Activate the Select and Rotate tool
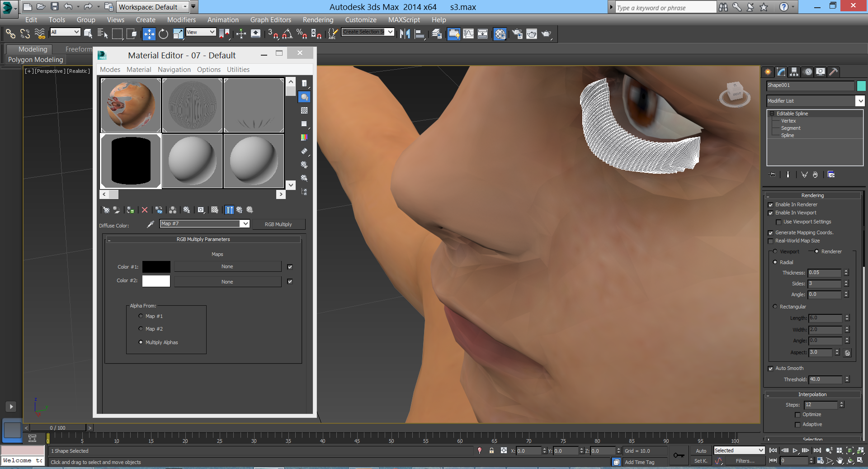Screen dimensions: 868x469 coord(163,34)
